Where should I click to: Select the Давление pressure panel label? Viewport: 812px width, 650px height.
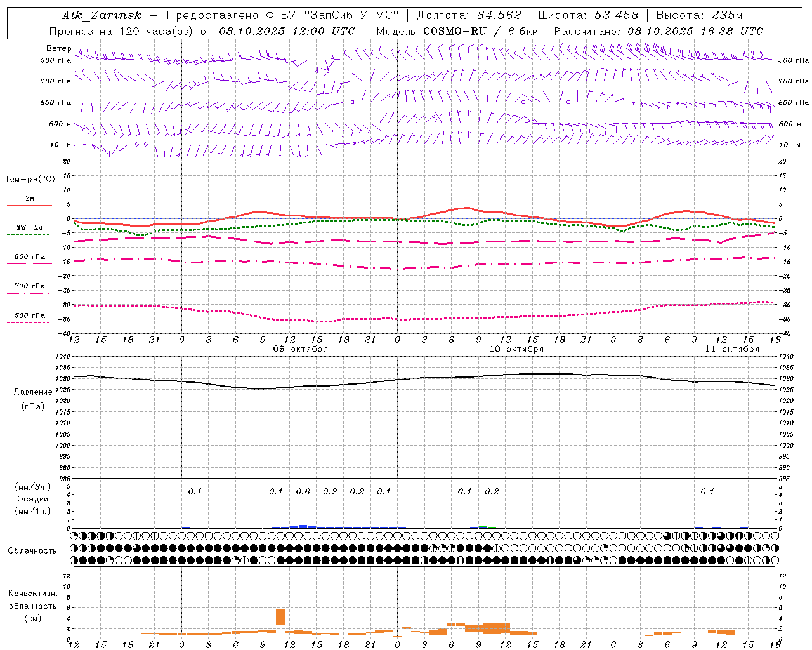pyautogui.click(x=33, y=392)
